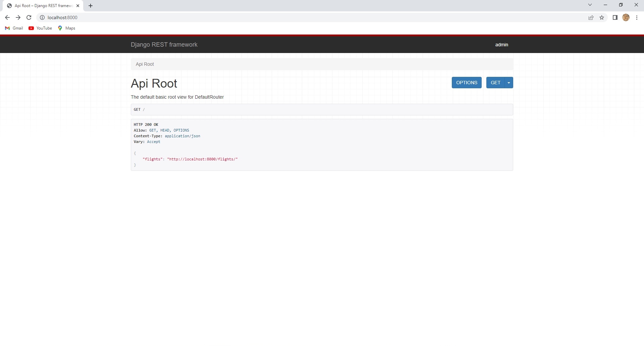This screenshot has width=644, height=346.
Task: Share this page icon in address bar
Action: pyautogui.click(x=591, y=17)
